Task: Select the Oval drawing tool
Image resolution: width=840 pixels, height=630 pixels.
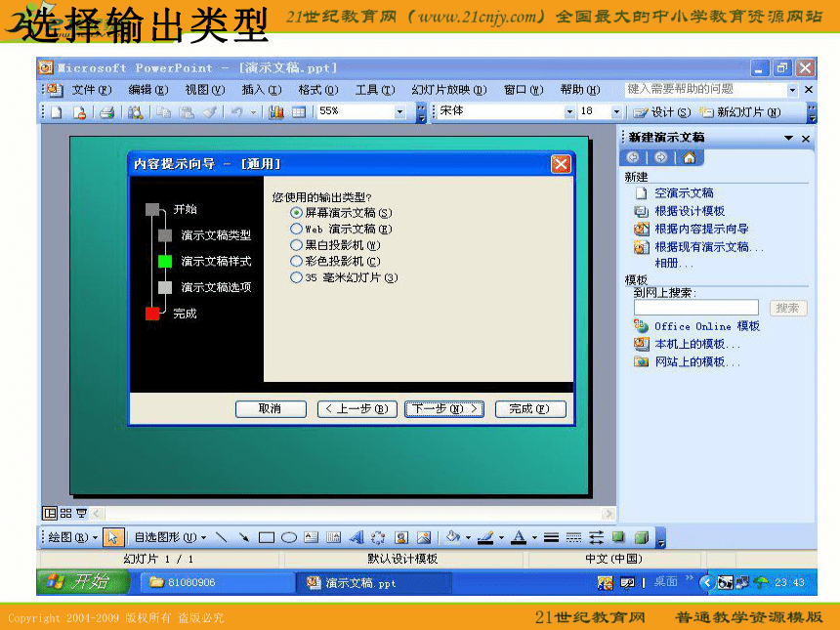Action: coord(289,537)
